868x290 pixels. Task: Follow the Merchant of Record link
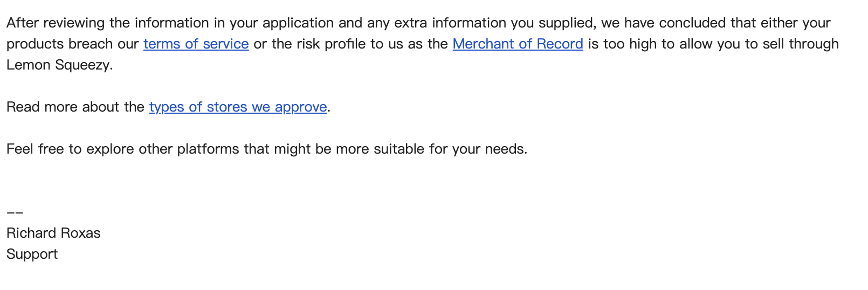point(518,44)
